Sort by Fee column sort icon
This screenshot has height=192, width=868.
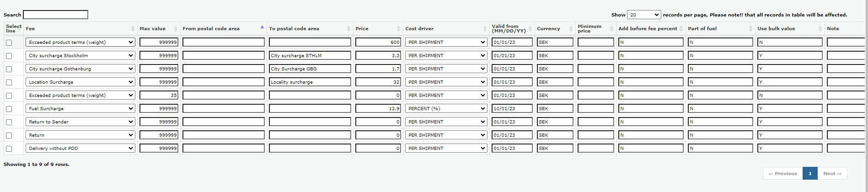[133, 29]
